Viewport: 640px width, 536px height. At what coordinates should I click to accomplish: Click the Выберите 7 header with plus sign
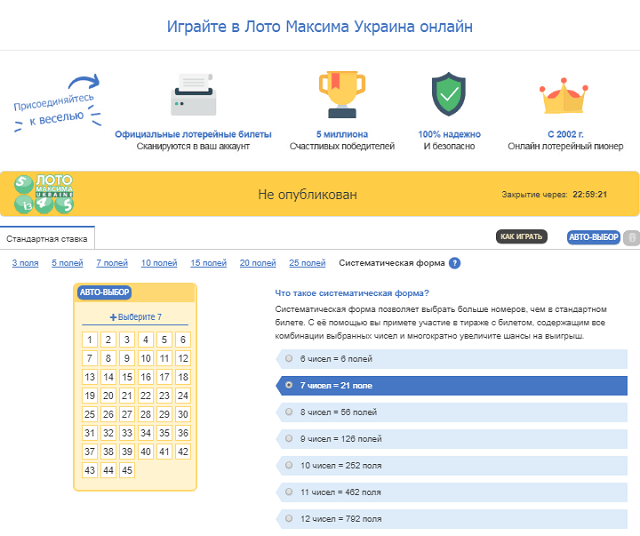tap(136, 317)
